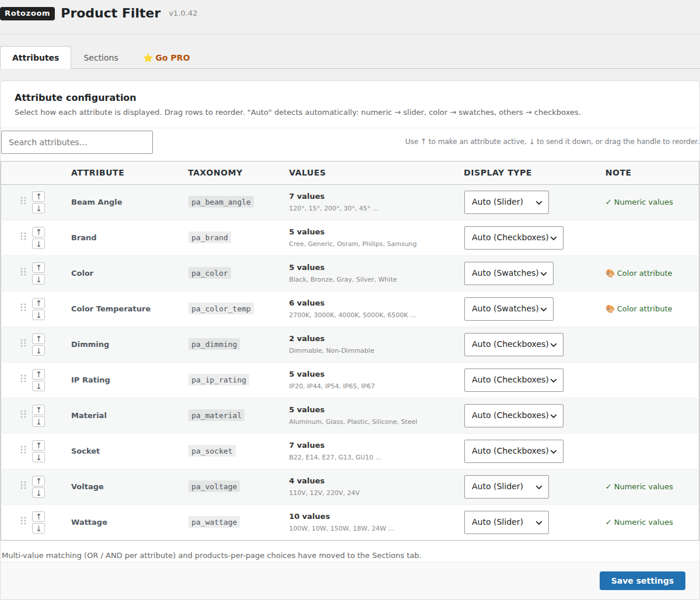Image resolution: width=700 pixels, height=600 pixels.
Task: Send the Voltage row down
Action: (x=38, y=493)
